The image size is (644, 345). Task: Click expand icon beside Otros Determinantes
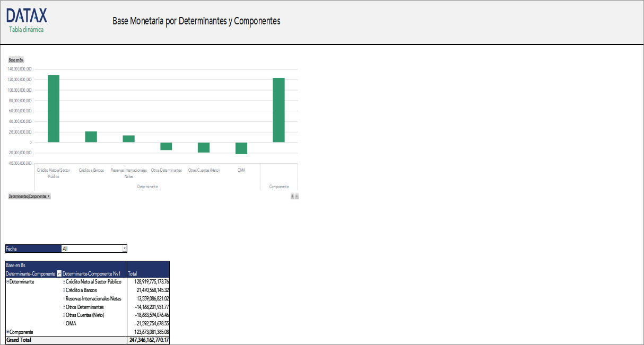pyautogui.click(x=64, y=307)
